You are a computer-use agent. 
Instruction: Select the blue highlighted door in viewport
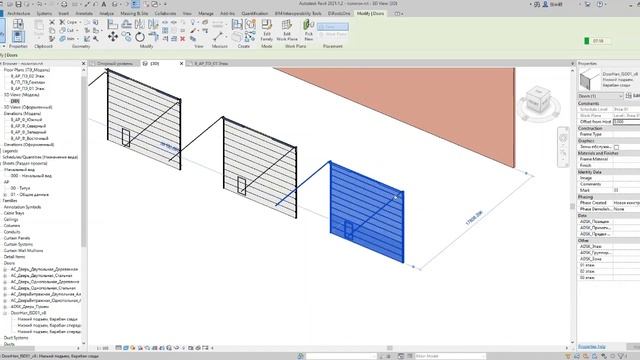(x=367, y=212)
